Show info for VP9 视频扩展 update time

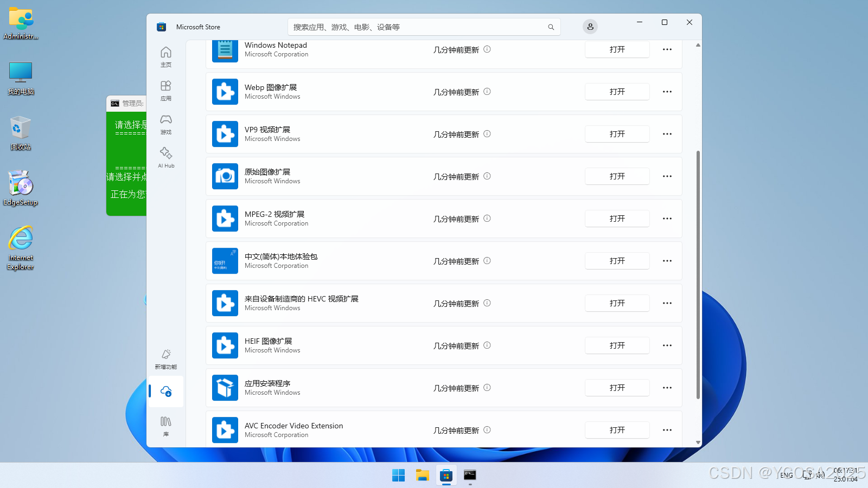coord(487,134)
